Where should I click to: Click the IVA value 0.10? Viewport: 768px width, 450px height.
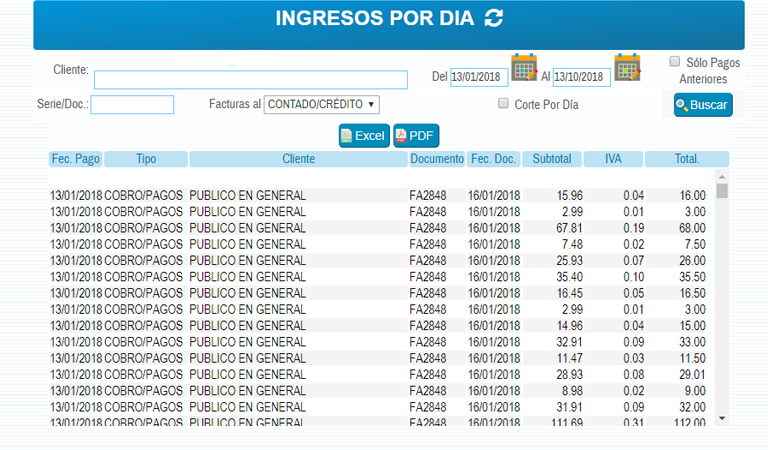tap(633, 277)
